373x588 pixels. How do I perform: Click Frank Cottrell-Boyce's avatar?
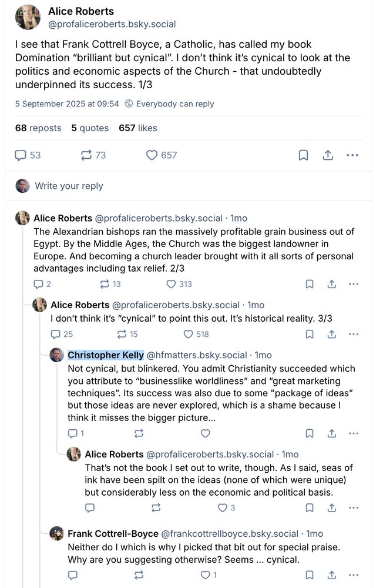(x=56, y=533)
